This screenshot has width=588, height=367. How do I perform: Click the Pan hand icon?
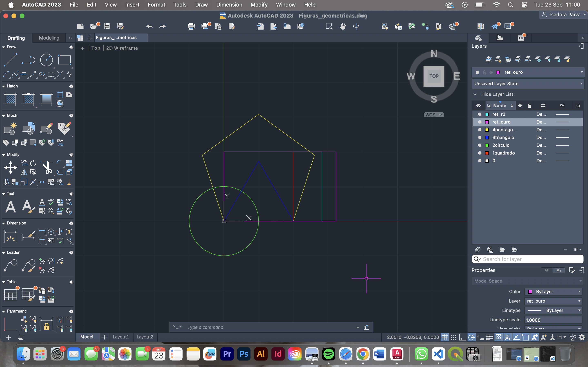click(343, 26)
